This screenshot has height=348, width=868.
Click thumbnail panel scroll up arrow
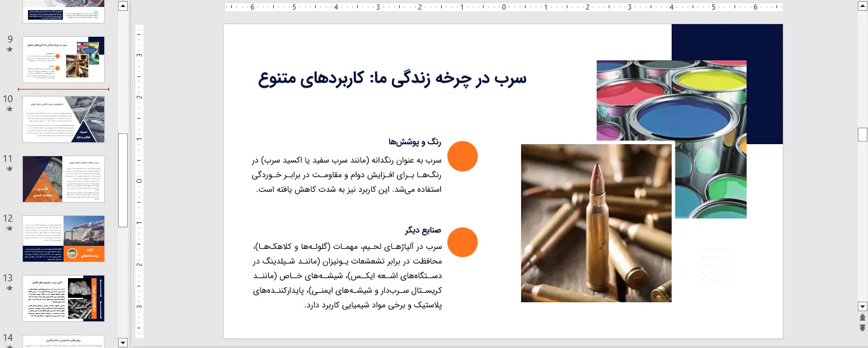(123, 6)
